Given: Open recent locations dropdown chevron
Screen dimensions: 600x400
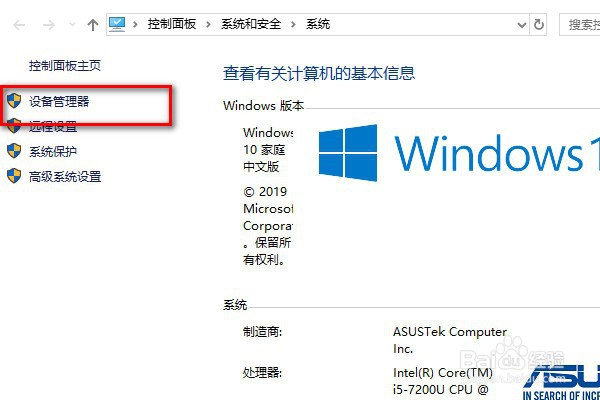Looking at the screenshot, I should pos(72,25).
